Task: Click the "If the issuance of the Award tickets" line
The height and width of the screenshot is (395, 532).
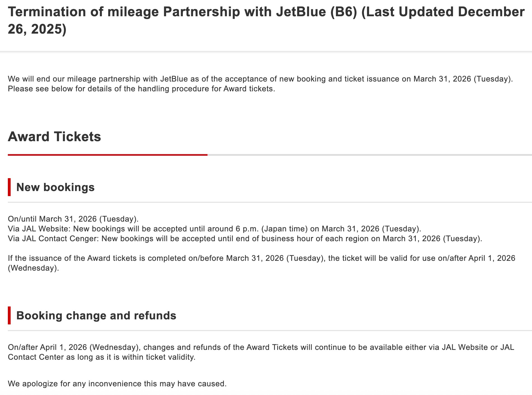Action: [x=261, y=258]
